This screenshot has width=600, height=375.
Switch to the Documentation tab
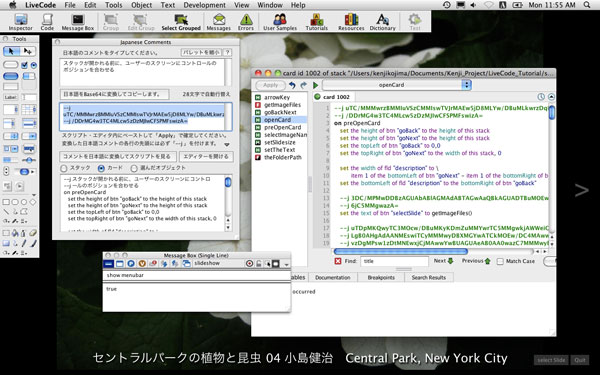pos(333,277)
